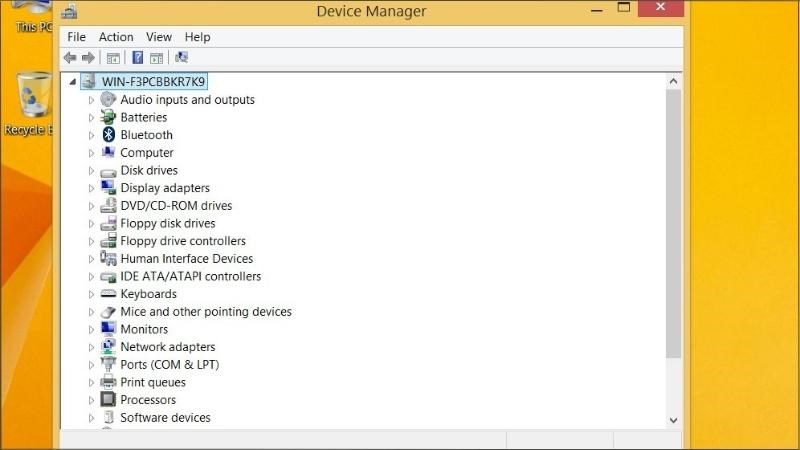
Task: Expand the Display adapters node
Action: pos(91,188)
